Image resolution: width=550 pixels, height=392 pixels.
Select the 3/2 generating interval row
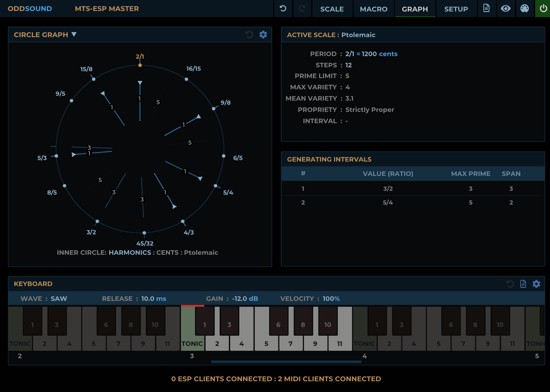click(387, 189)
